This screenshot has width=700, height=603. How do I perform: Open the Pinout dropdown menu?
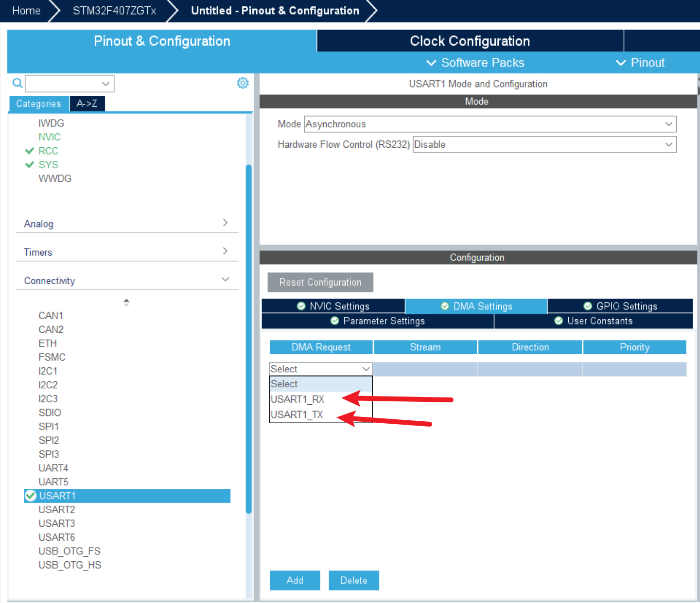[640, 63]
